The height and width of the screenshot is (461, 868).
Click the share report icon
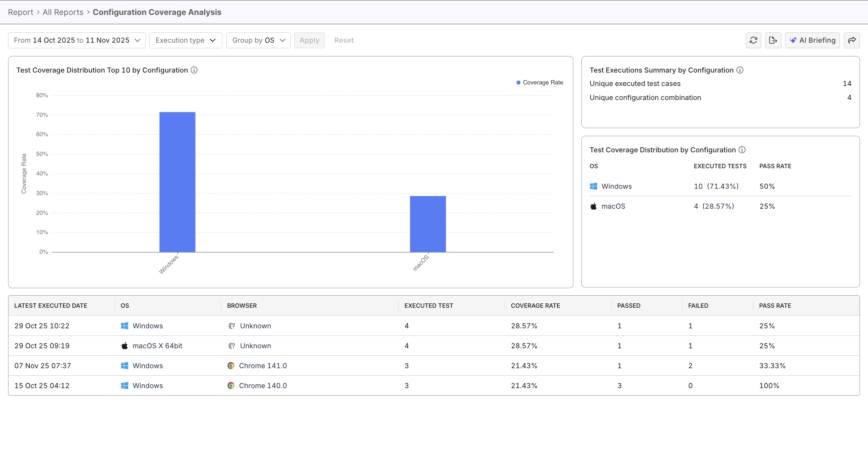click(x=852, y=40)
